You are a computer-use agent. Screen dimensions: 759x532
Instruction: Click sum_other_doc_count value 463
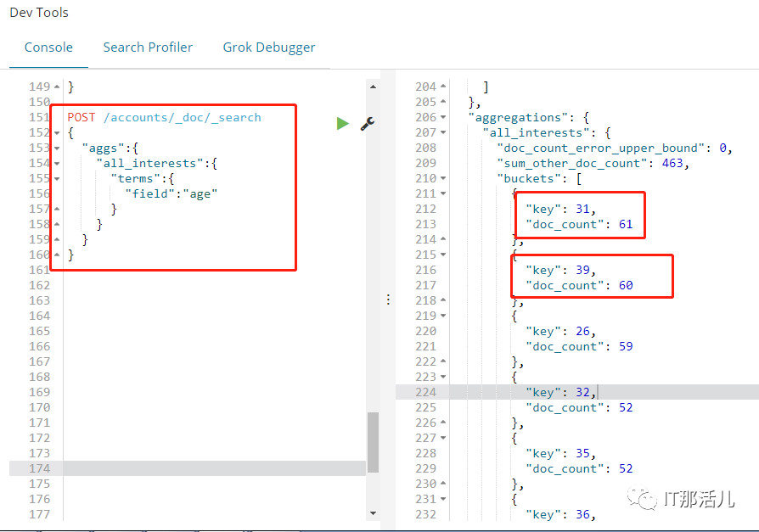672,164
